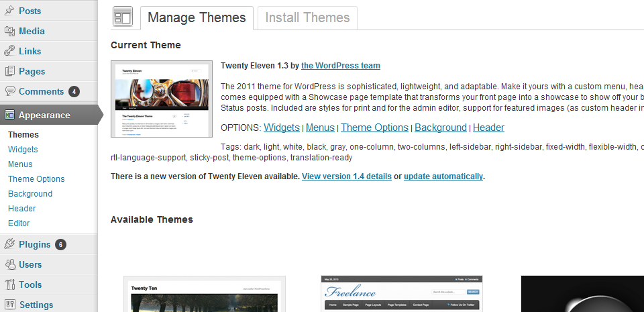The image size is (644, 312).
Task: Open the Tools menu
Action: pos(30,285)
